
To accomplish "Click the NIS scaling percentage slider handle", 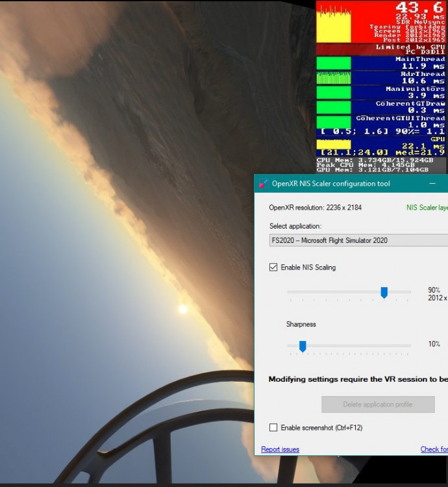I will (x=384, y=293).
